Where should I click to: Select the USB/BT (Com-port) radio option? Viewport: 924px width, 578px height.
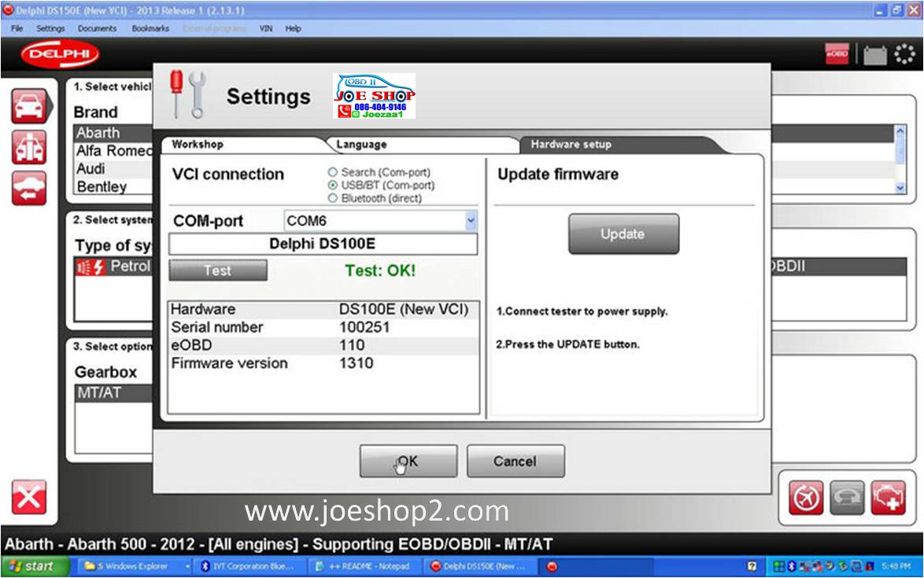click(x=333, y=186)
